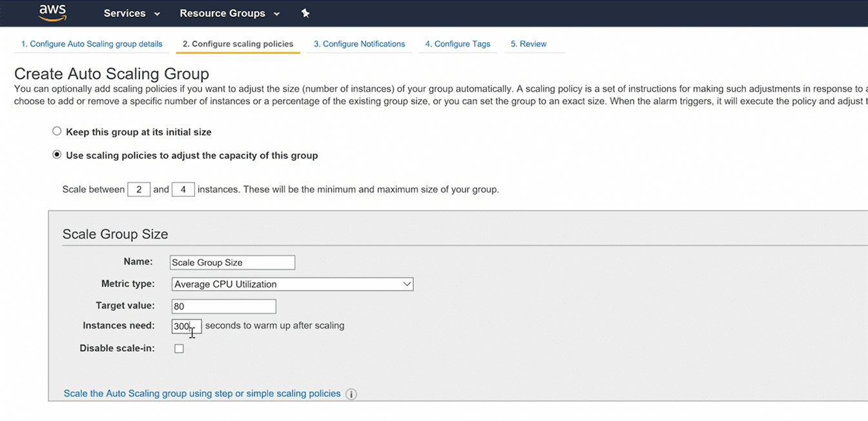Click the minimum instances field
Viewport: 868px width, 421px height.
[x=139, y=190]
